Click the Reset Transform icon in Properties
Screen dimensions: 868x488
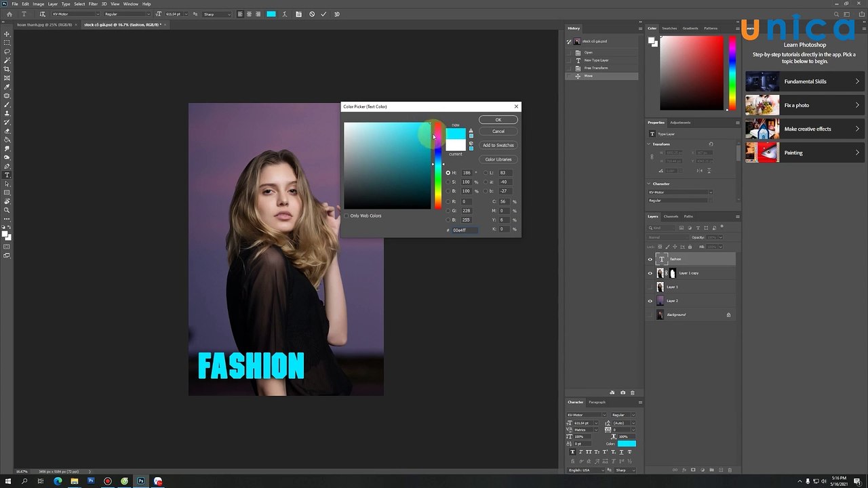pyautogui.click(x=711, y=144)
